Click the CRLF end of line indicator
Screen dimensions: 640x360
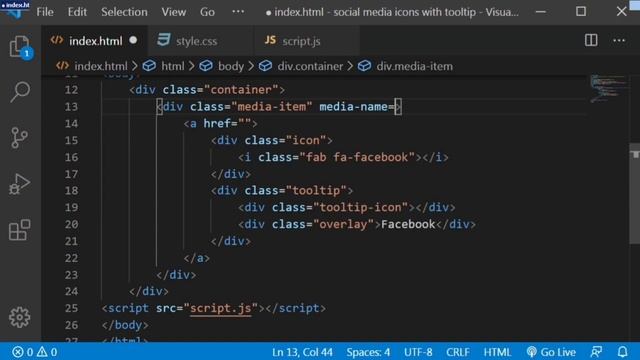(x=458, y=352)
